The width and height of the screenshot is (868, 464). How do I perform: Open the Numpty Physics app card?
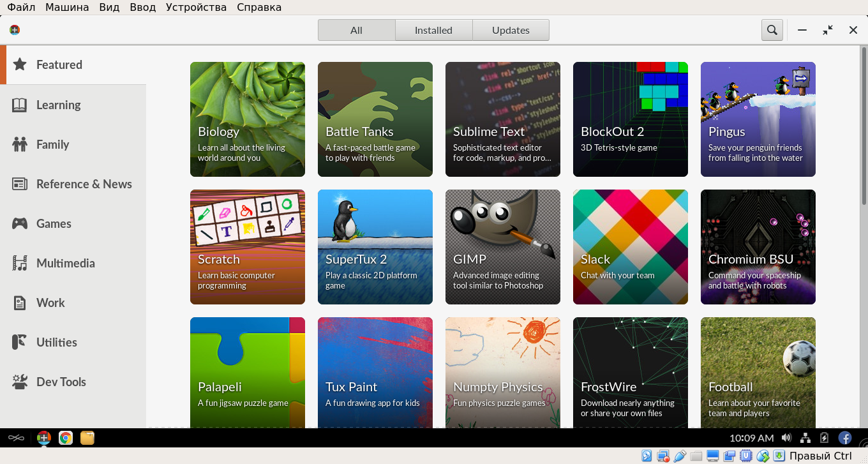point(503,372)
